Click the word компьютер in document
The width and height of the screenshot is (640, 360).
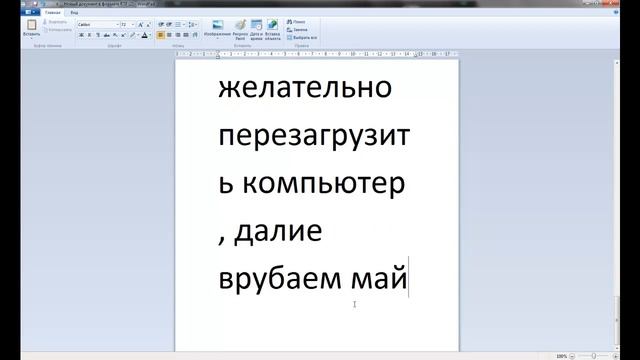tap(324, 185)
